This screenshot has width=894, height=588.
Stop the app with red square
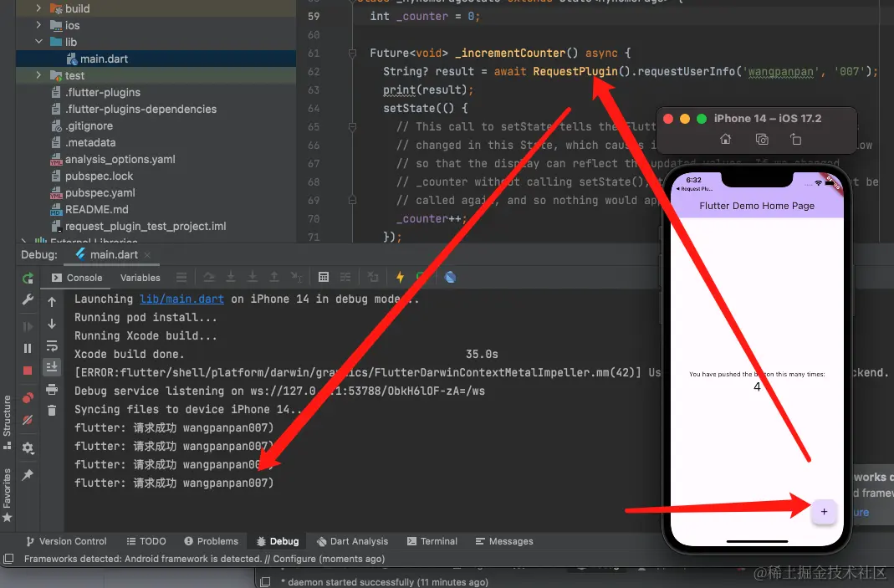pyautogui.click(x=28, y=371)
